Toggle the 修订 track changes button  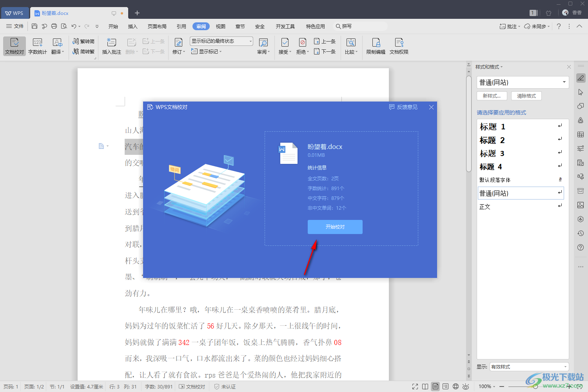pos(178,43)
